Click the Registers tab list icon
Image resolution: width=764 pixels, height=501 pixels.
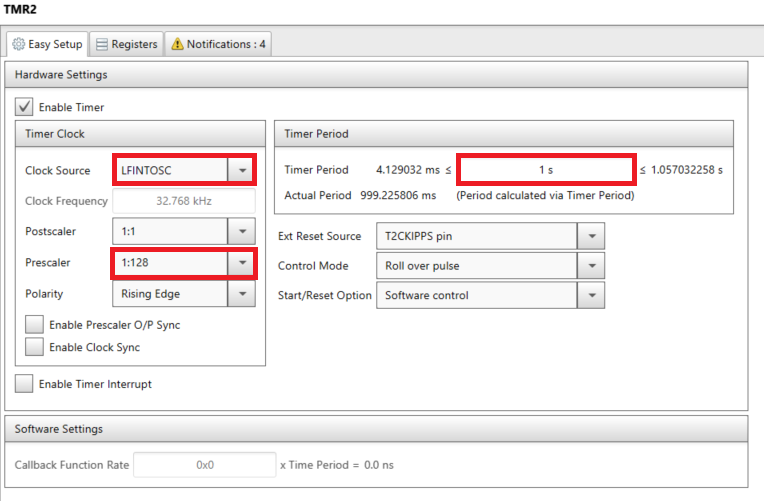tap(101, 44)
